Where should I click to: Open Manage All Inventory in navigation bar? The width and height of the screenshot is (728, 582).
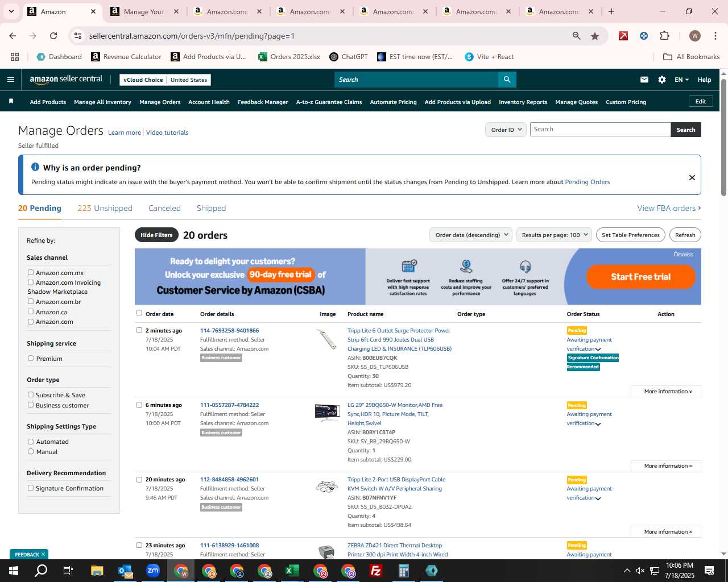click(x=102, y=102)
